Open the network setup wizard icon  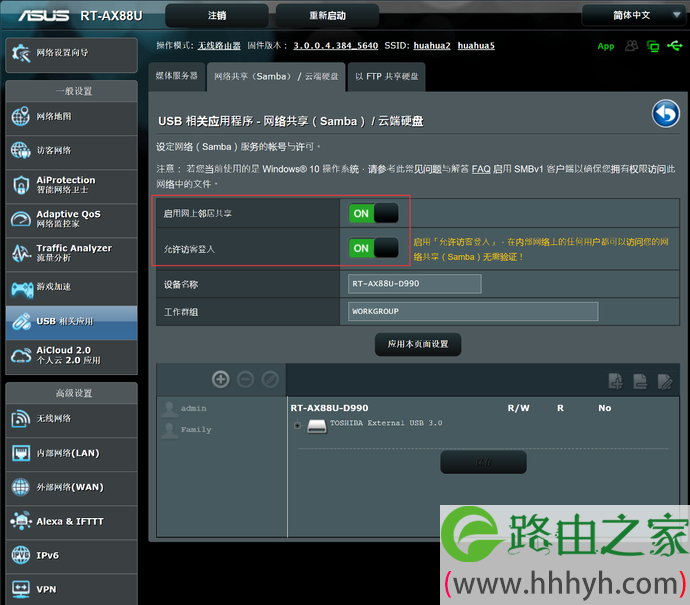pyautogui.click(x=21, y=53)
